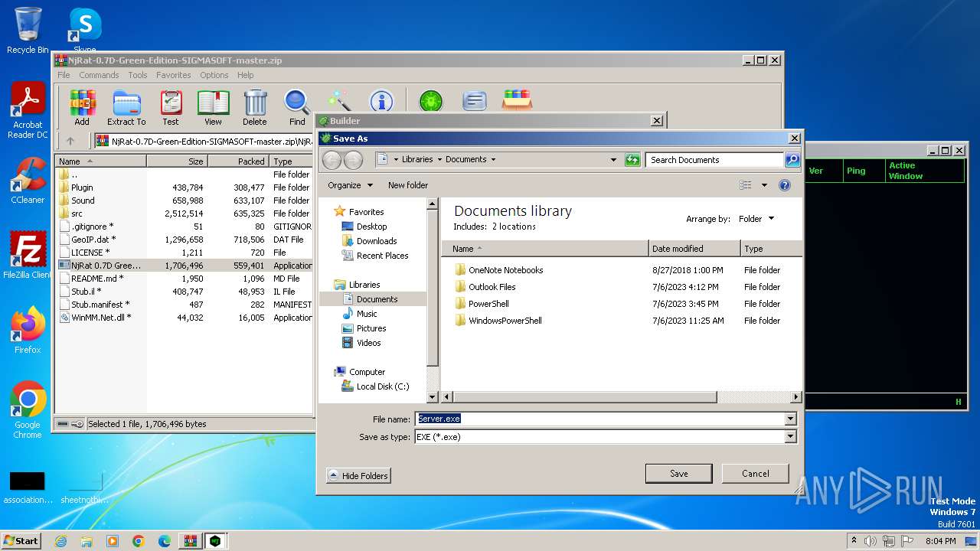Open Acrobat Reader DC desktop icon
The width and height of the screenshot is (980, 551).
28,111
